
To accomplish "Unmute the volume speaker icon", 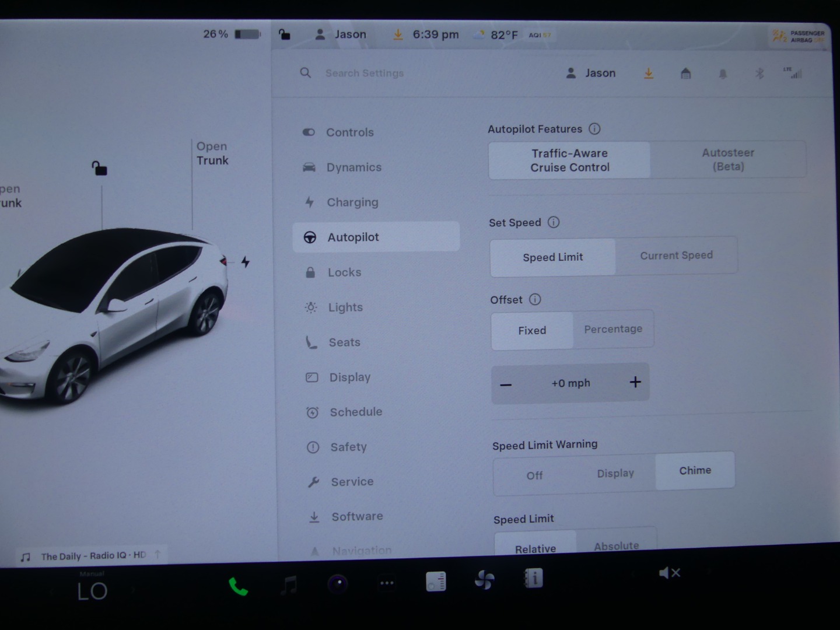I will 669,573.
